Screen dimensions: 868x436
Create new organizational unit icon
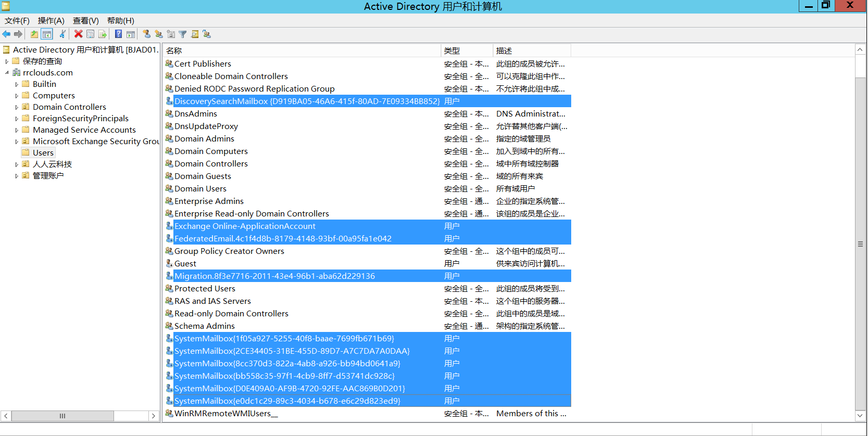point(171,34)
